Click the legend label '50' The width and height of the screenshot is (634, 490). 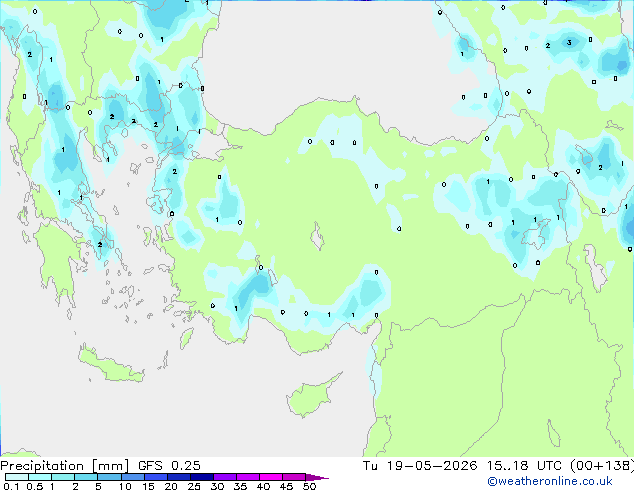coord(309,486)
